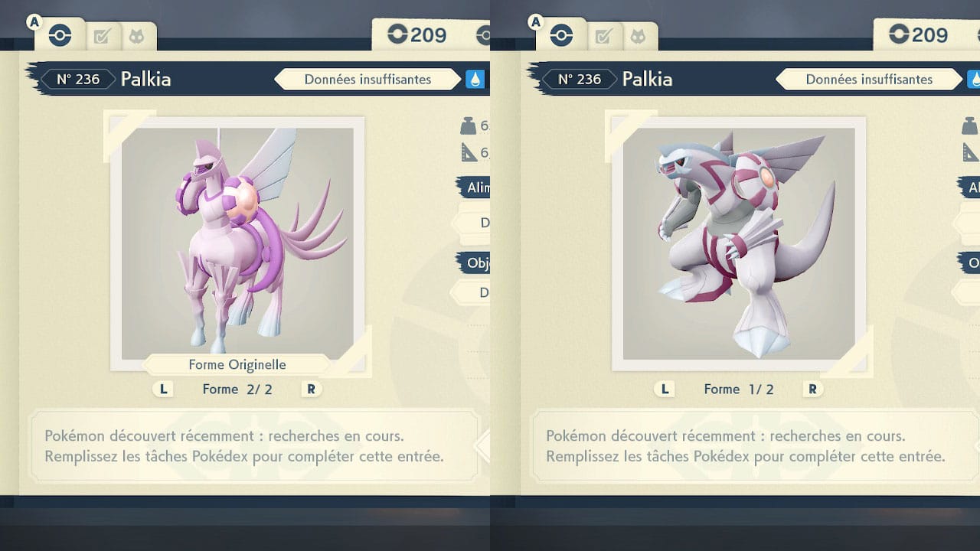Click the Forme Originelle label

[x=237, y=364]
